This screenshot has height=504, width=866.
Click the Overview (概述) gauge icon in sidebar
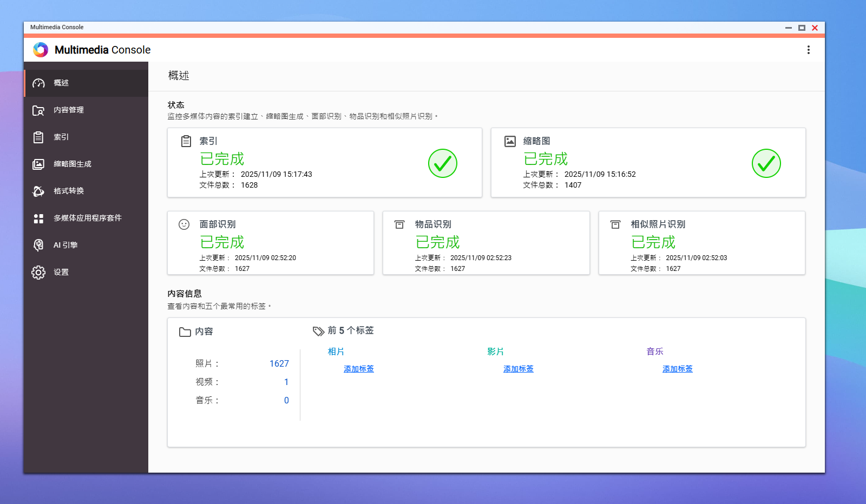pyautogui.click(x=38, y=83)
